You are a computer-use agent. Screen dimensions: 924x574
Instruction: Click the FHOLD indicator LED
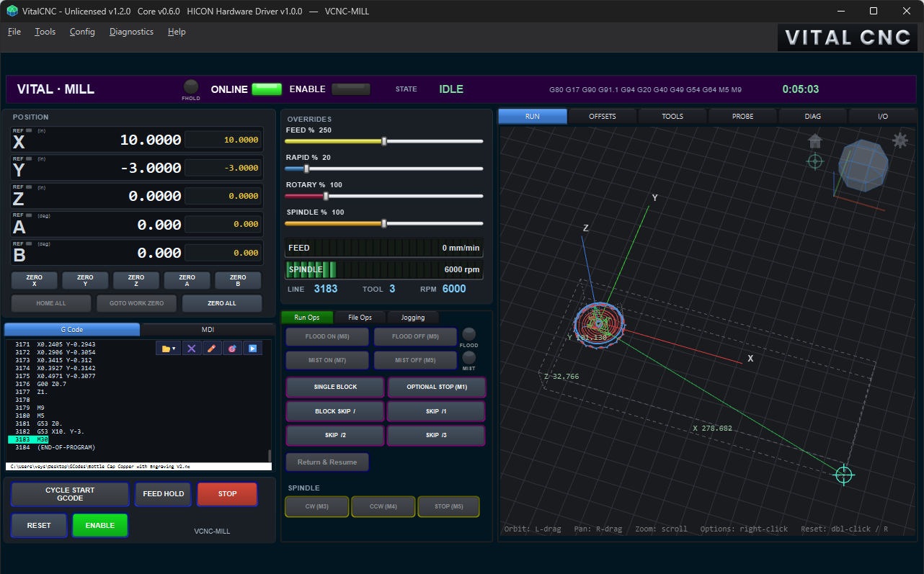click(x=191, y=86)
